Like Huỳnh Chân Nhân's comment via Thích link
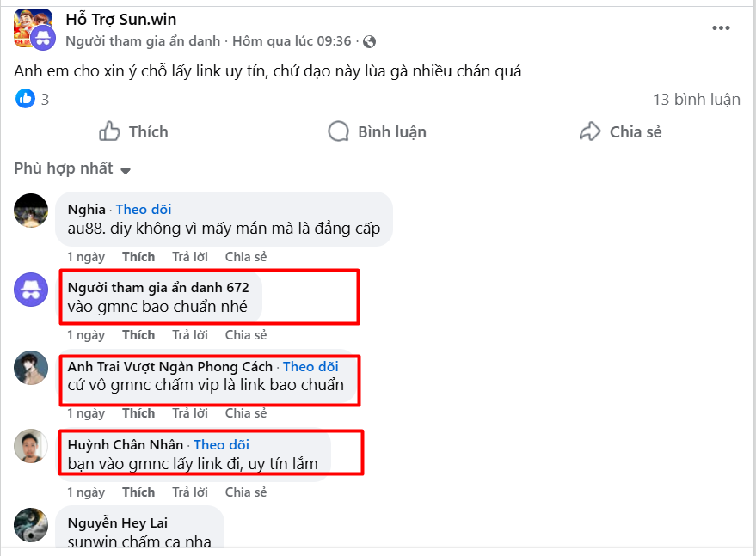Screen dimensions: 756x556 point(139,492)
